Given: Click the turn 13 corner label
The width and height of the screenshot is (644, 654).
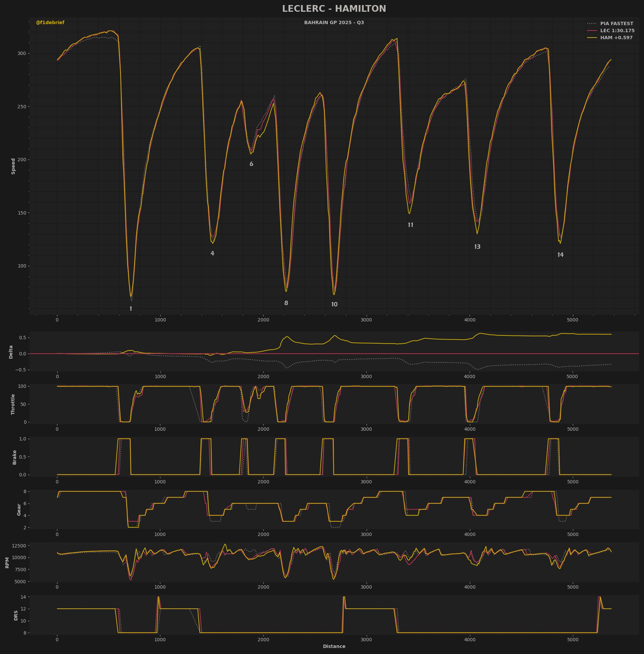Looking at the screenshot, I should pos(477,247).
